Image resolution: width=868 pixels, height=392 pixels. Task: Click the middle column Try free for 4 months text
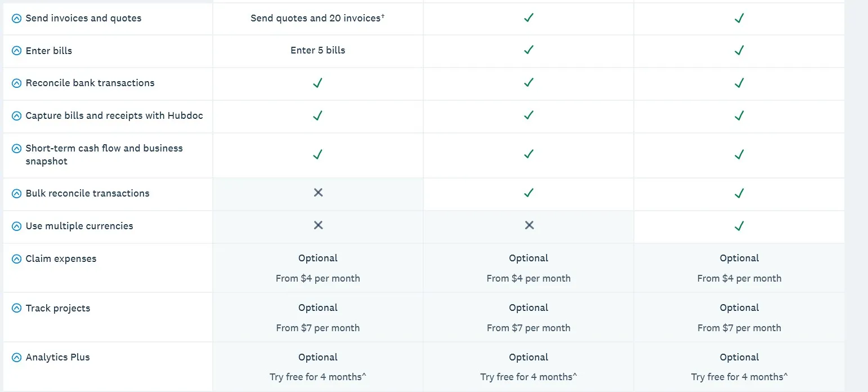point(529,377)
